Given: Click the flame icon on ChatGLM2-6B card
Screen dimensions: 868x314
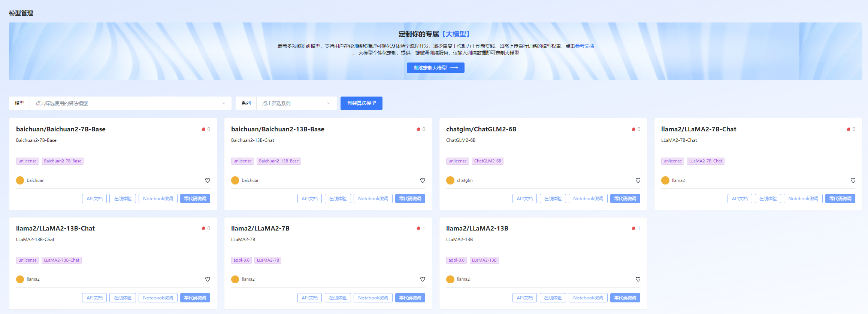Looking at the screenshot, I should point(633,129).
